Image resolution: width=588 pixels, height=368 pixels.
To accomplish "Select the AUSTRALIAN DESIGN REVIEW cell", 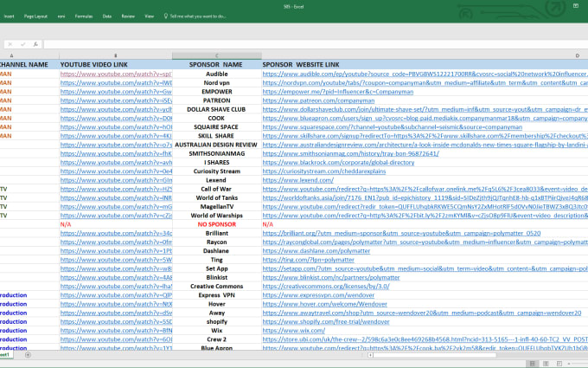I will 217,145.
